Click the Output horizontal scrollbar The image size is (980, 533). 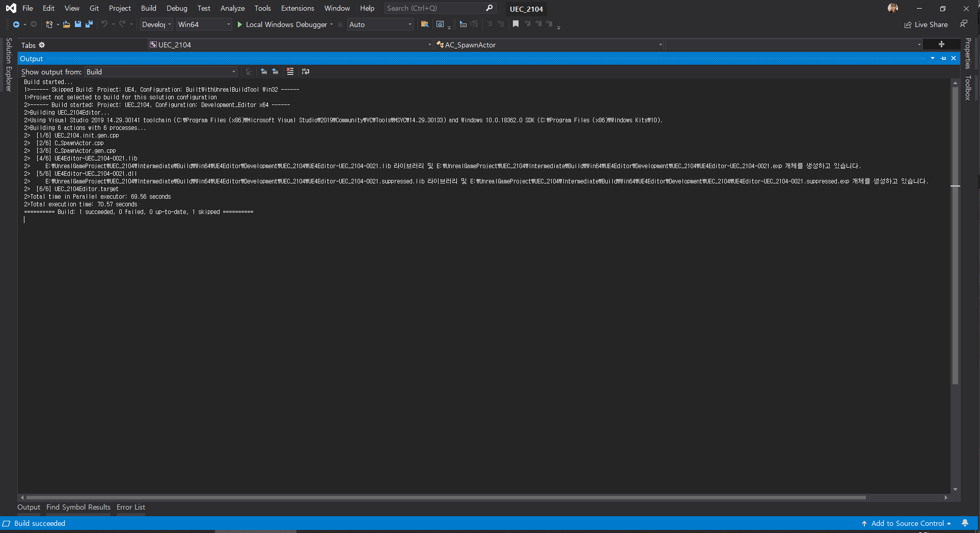click(446, 497)
